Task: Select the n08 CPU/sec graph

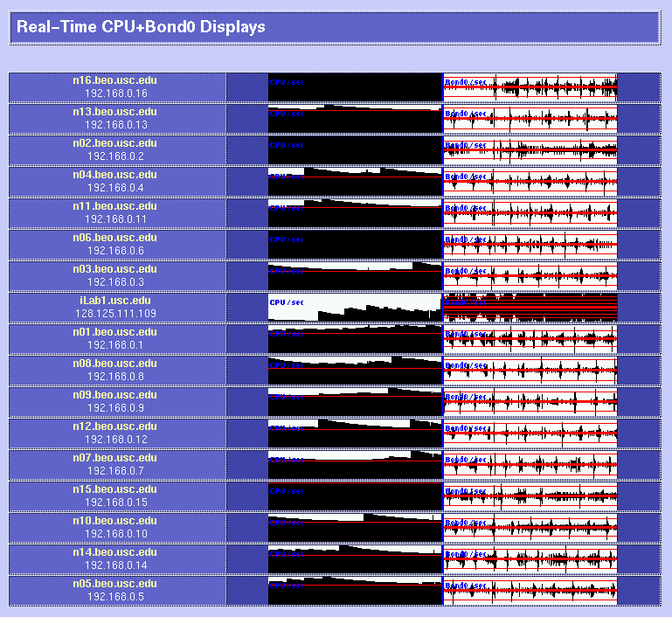Action: (355, 371)
